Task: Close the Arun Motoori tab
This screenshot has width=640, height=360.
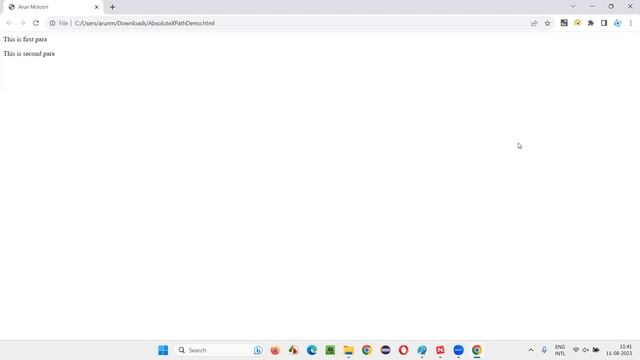Action: [x=97, y=7]
